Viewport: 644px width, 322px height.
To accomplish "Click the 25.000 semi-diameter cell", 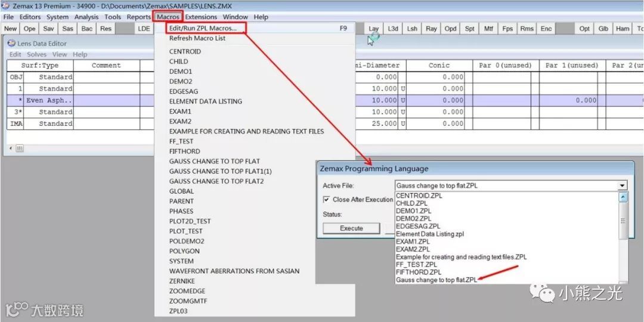I will tap(377, 123).
